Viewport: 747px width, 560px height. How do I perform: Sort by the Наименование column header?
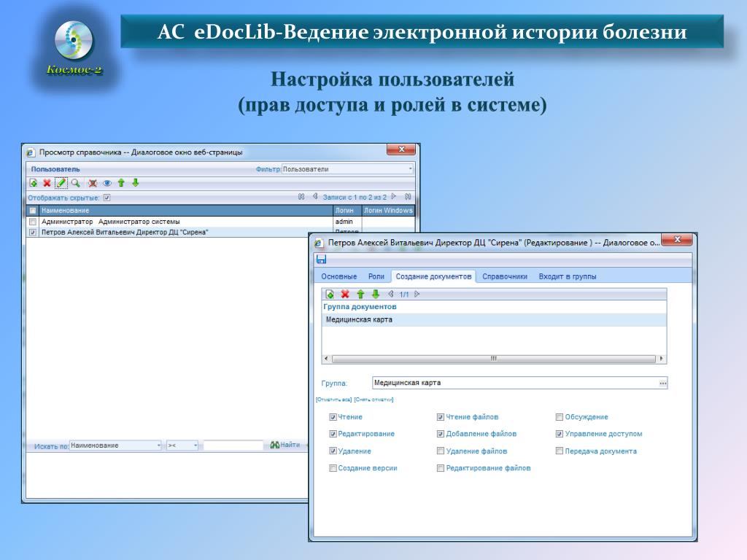point(185,211)
